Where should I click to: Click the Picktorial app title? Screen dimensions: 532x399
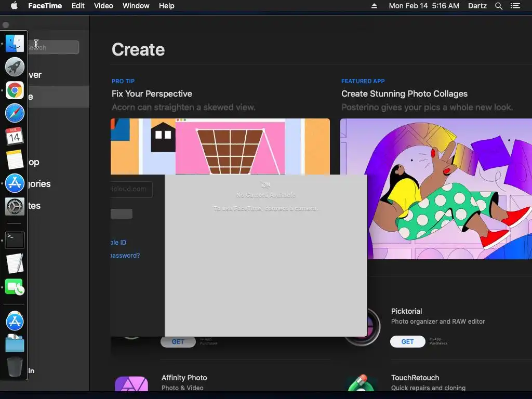[x=406, y=311]
